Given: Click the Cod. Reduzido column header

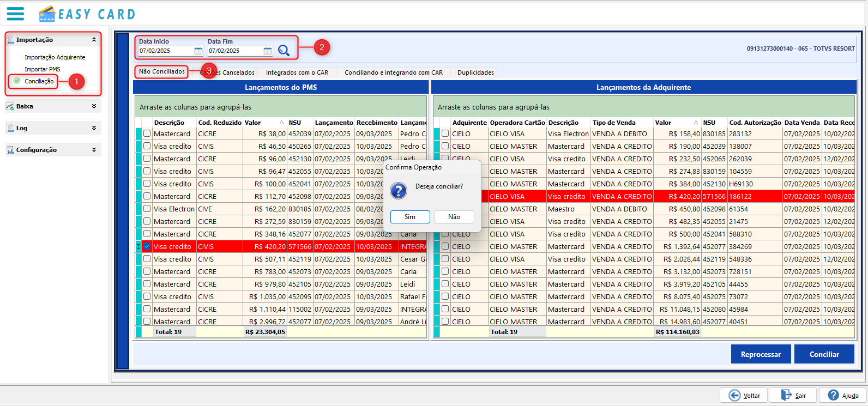Looking at the screenshot, I should [220, 123].
